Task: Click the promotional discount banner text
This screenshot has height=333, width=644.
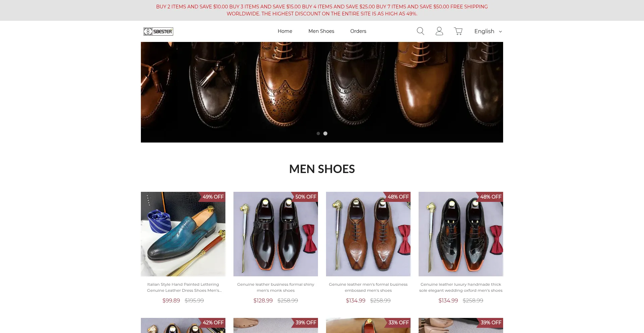Action: click(322, 10)
